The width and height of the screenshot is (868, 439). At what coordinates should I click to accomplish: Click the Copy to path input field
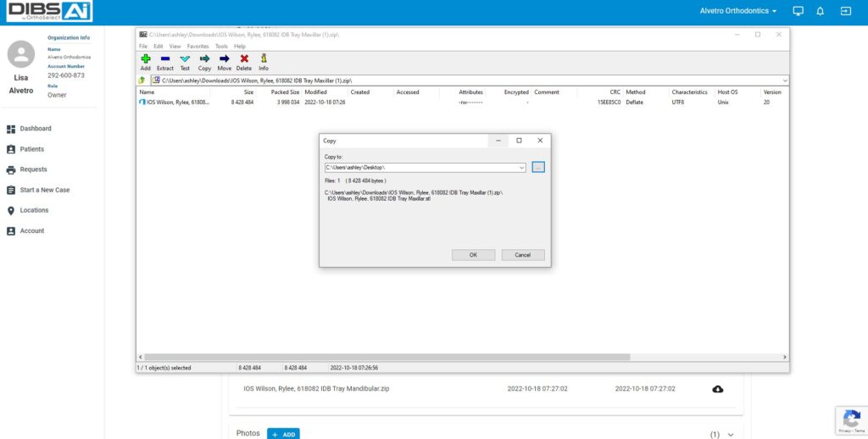[420, 168]
